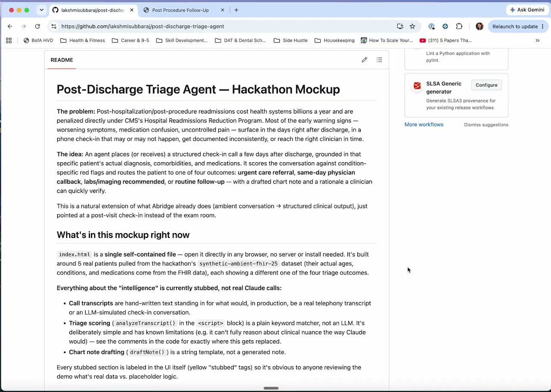
Task: Show hidden bookmarks with the double chevron
Action: coord(537,40)
